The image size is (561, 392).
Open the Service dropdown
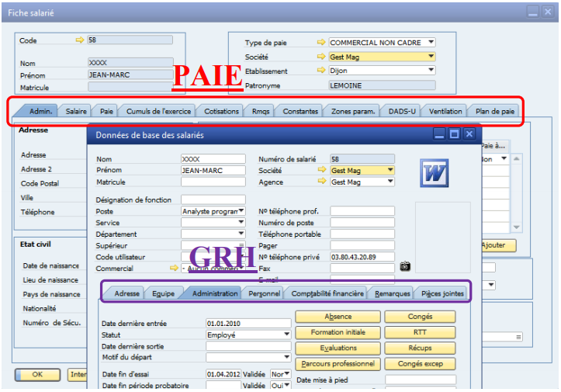click(241, 222)
